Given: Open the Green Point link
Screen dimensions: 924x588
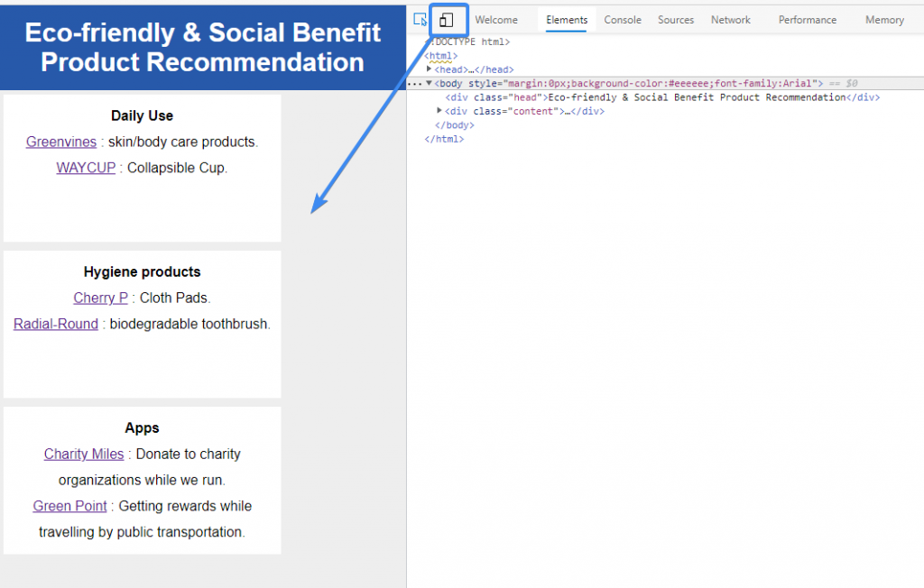Looking at the screenshot, I should tap(70, 506).
